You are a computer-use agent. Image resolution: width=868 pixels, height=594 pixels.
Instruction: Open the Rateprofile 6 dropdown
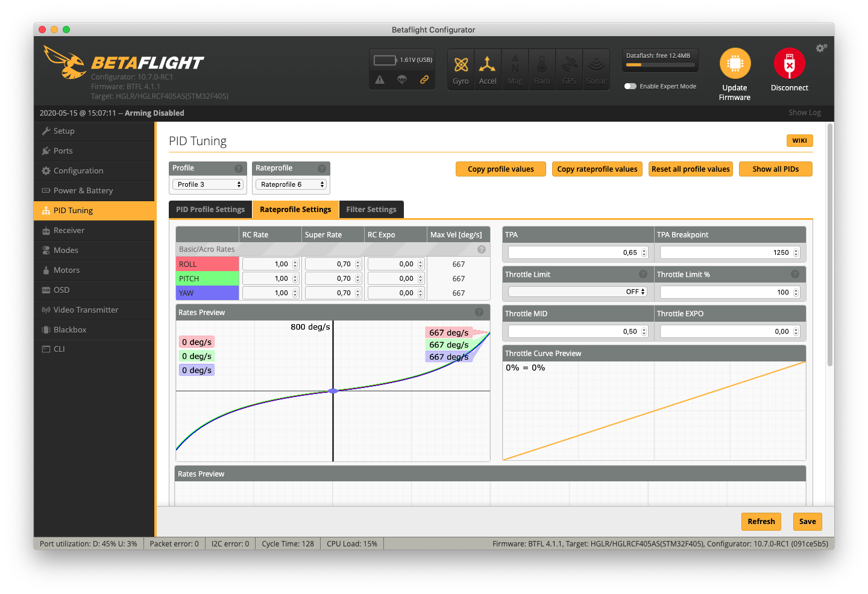[291, 184]
